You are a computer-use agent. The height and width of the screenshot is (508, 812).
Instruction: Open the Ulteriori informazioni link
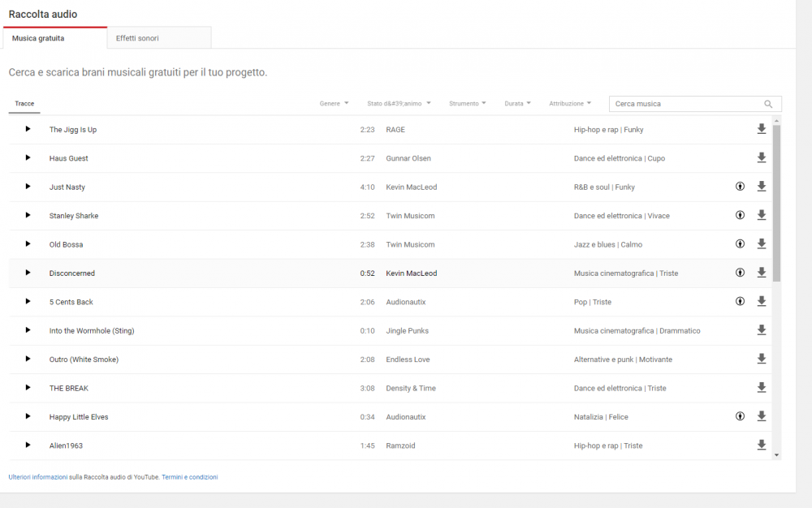pos(38,477)
